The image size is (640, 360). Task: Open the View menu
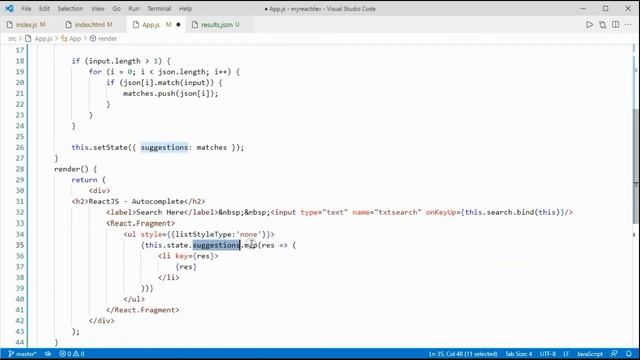click(98, 9)
